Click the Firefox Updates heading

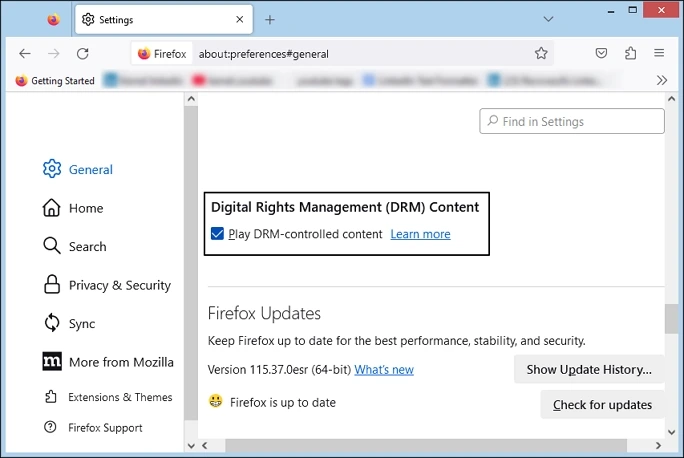tap(264, 313)
